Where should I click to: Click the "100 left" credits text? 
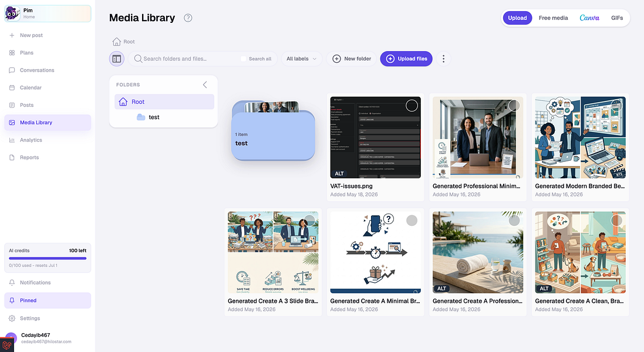click(x=77, y=251)
